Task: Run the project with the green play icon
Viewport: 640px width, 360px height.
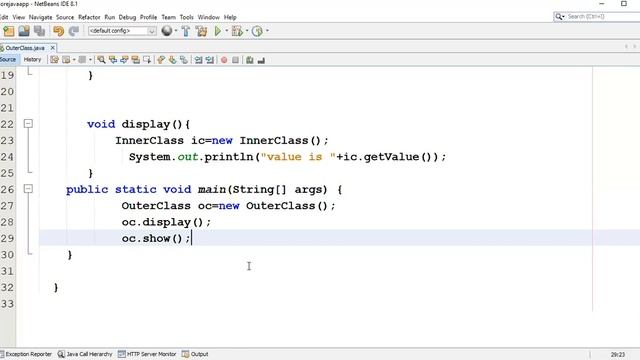Action: (x=218, y=31)
